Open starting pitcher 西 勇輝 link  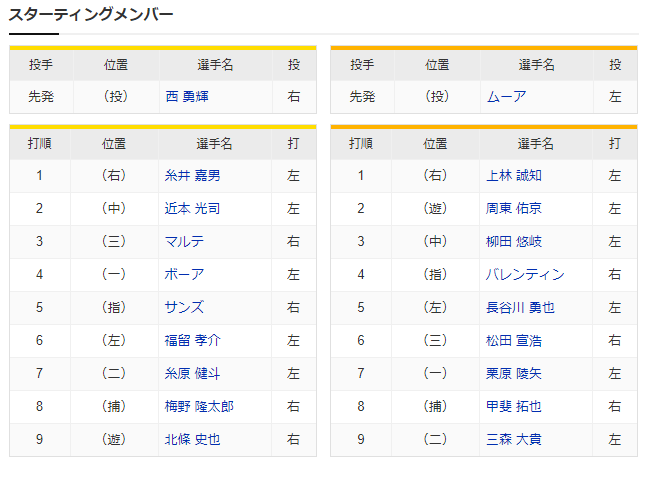pyautogui.click(x=187, y=97)
